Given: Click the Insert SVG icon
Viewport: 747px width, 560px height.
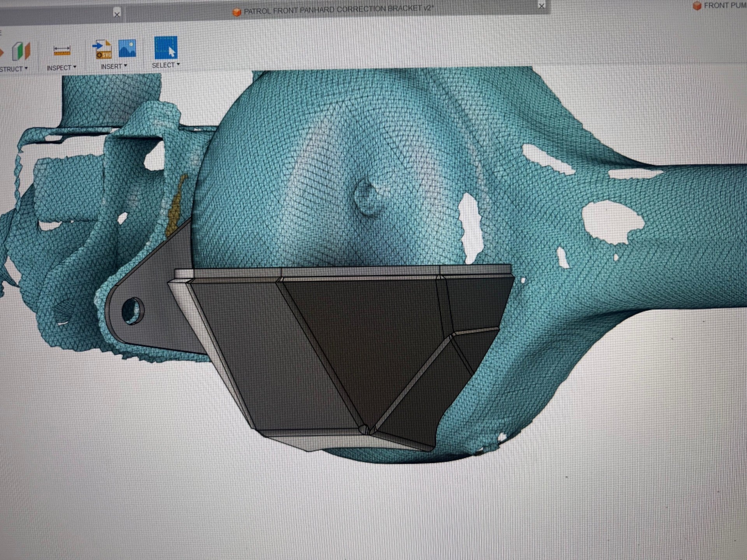Looking at the screenshot, I should [103, 50].
